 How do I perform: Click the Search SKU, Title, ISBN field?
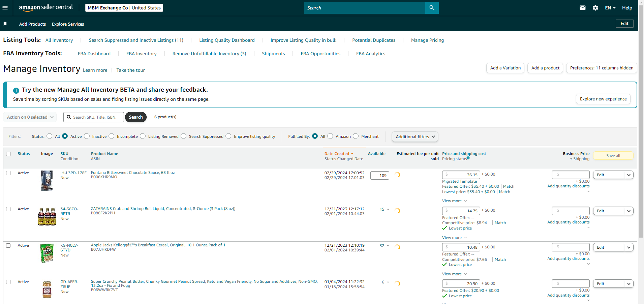click(94, 117)
